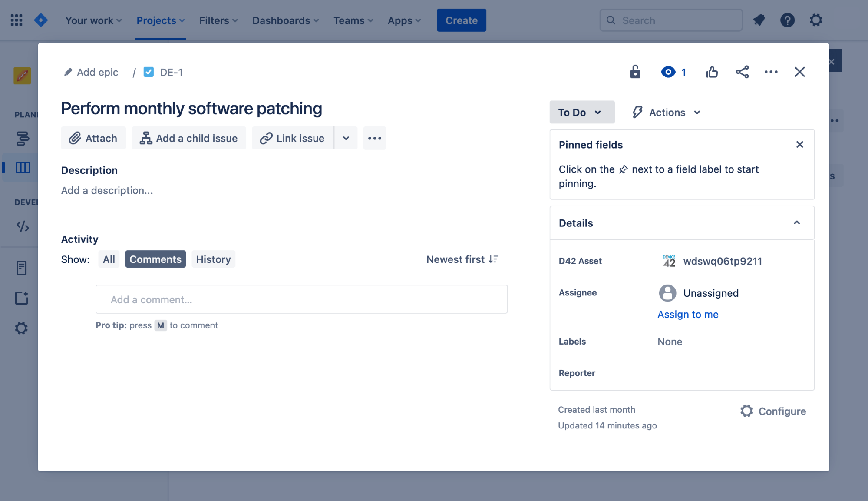Switch activity filter to History

tap(213, 259)
